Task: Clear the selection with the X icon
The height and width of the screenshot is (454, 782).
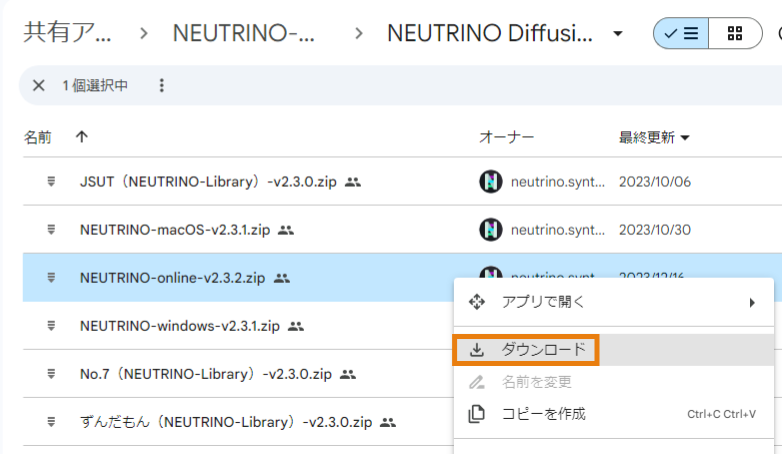Action: pyautogui.click(x=38, y=86)
